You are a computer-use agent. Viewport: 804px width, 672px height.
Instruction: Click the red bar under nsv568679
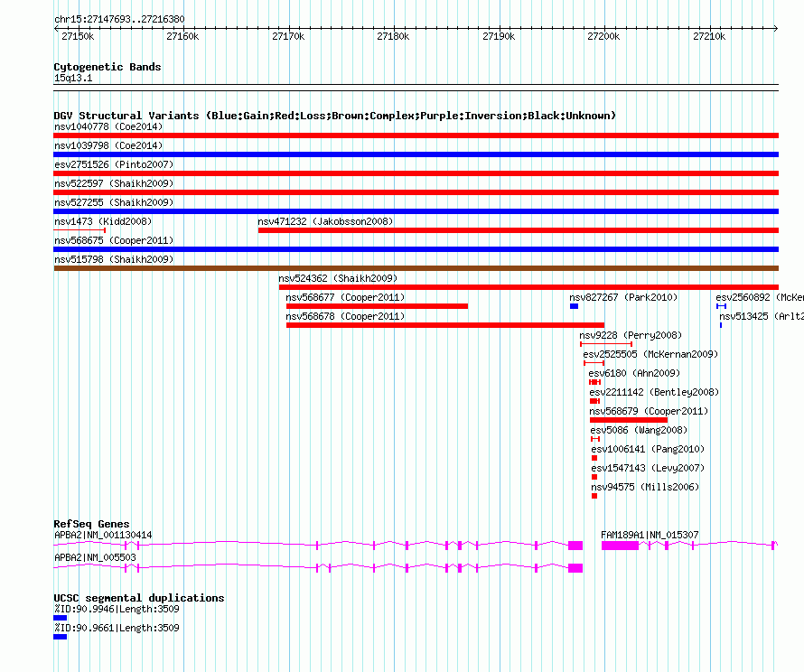(x=629, y=420)
